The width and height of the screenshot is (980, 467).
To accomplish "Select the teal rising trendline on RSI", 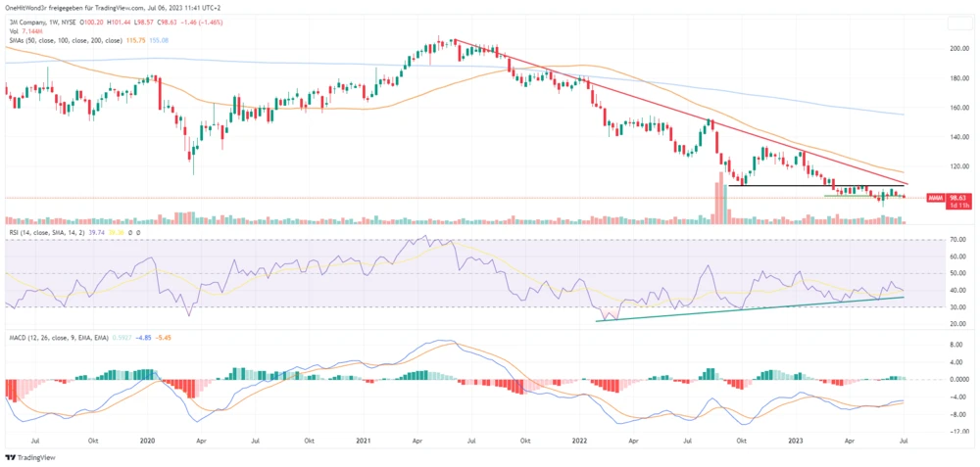I will tap(745, 307).
